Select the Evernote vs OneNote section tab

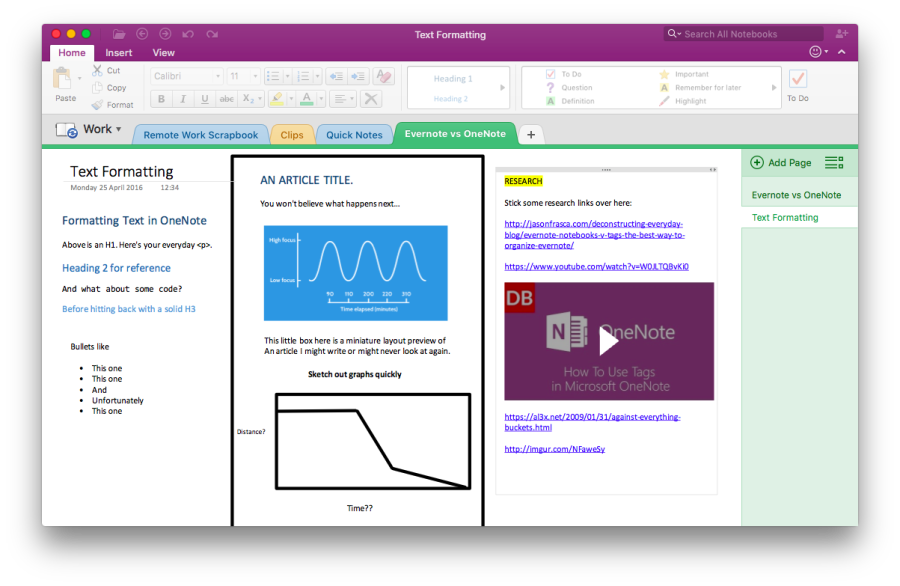point(455,134)
